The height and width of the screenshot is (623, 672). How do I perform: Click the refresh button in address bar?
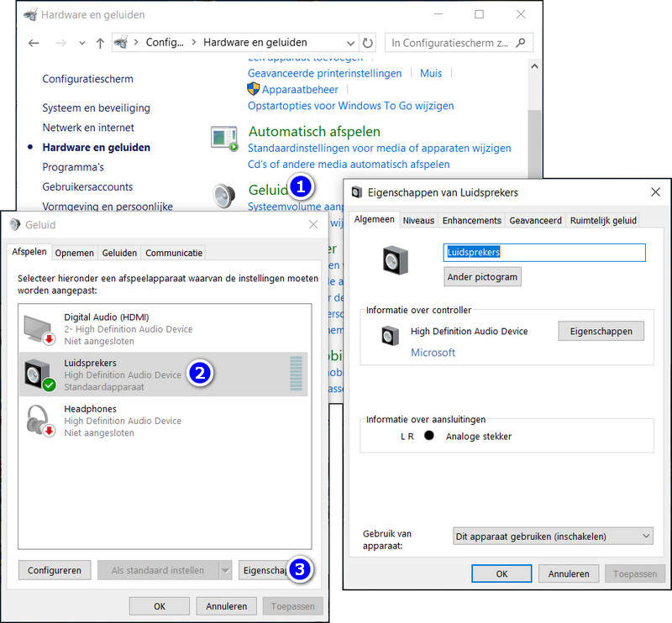(368, 42)
